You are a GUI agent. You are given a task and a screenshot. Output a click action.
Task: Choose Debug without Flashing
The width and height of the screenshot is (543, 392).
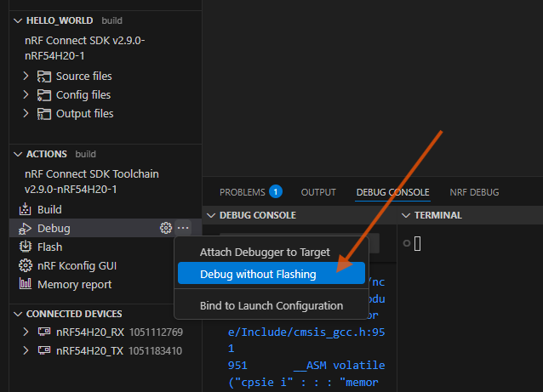click(271, 274)
